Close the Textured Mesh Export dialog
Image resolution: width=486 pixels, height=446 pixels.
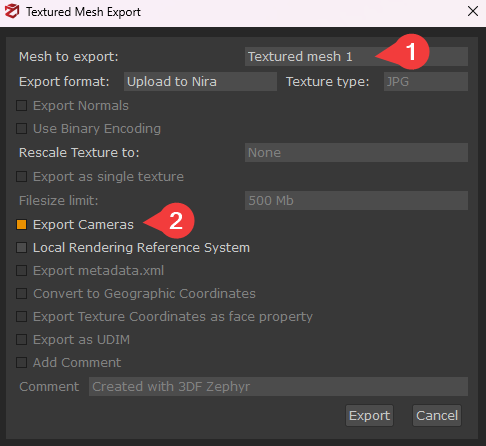pos(473,11)
